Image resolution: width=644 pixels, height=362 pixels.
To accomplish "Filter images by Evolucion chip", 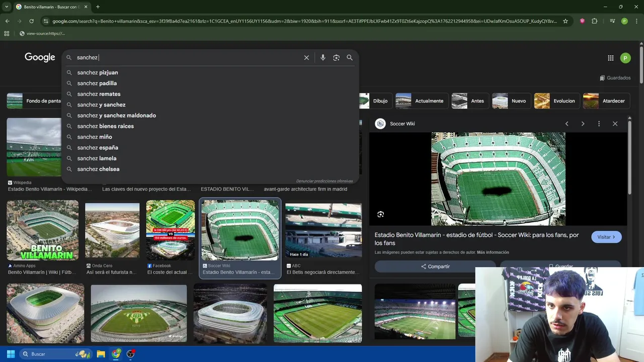I will (556, 101).
